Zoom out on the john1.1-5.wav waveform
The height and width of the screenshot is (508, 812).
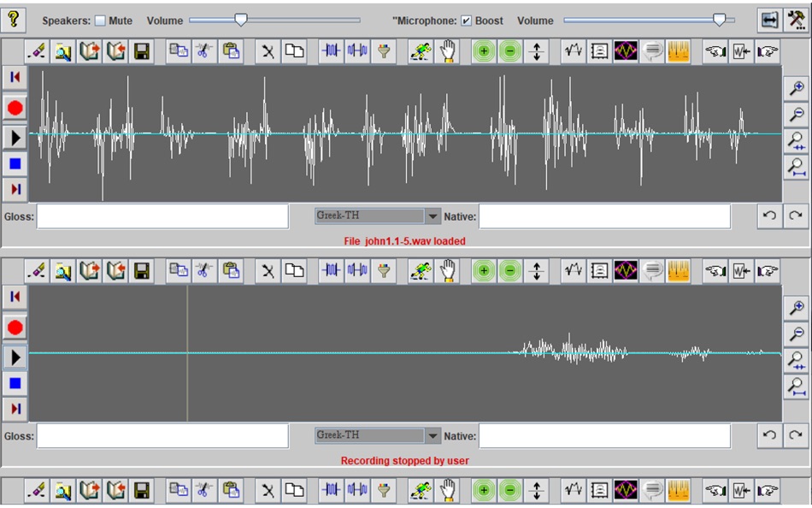point(796,114)
